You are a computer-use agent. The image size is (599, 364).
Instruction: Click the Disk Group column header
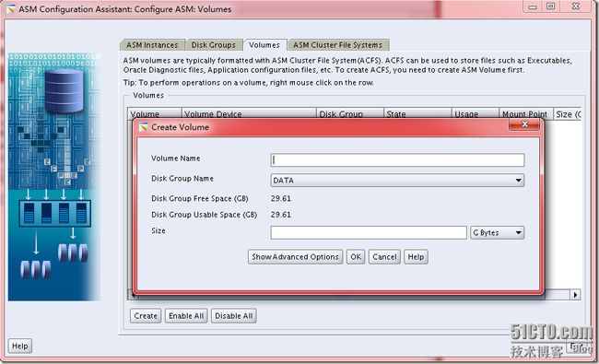point(350,114)
